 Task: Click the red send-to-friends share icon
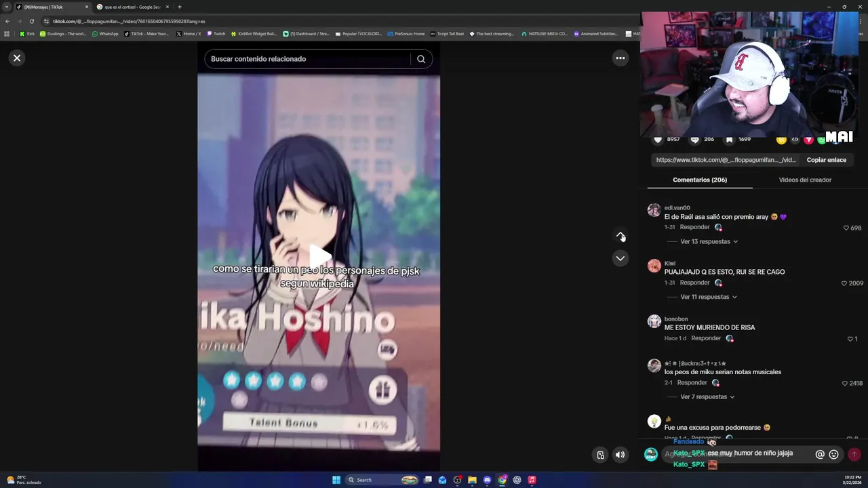(808, 140)
